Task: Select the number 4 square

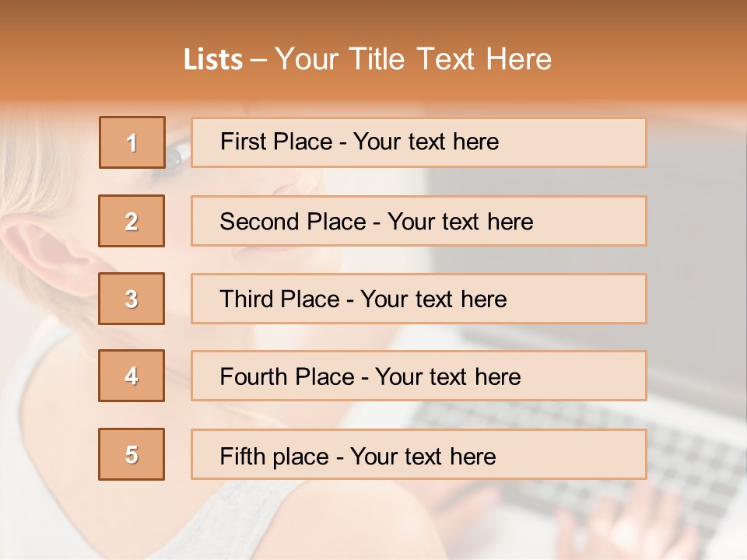Action: click(132, 376)
